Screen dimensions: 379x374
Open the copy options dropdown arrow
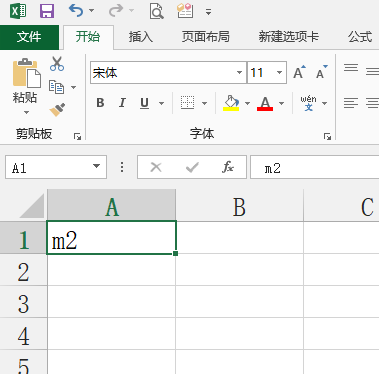(x=74, y=87)
